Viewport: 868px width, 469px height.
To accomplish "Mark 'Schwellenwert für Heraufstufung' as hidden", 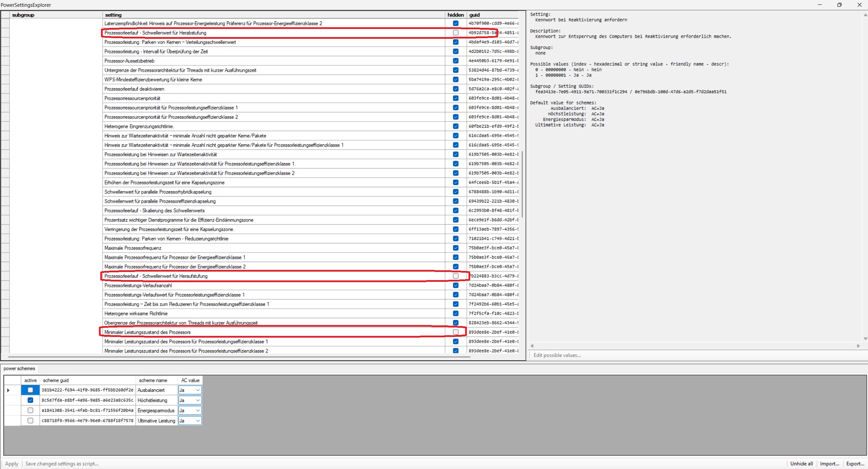I will [x=456, y=276].
